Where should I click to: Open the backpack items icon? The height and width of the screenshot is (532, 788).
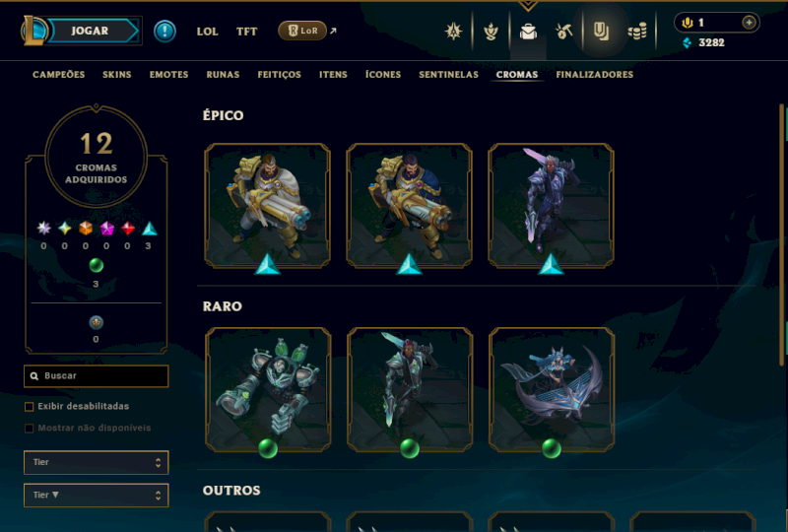(x=528, y=32)
